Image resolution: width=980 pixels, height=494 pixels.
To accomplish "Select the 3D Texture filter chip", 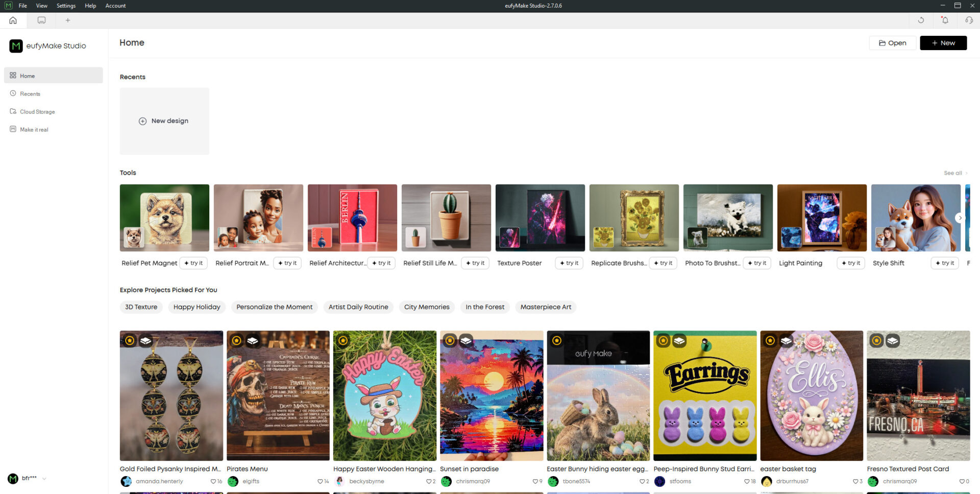I will pos(141,307).
